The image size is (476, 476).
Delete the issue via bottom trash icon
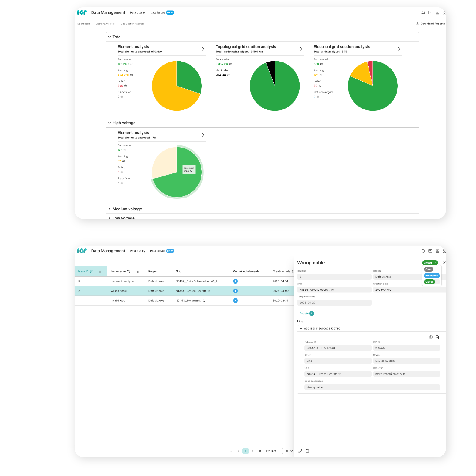pos(307,451)
